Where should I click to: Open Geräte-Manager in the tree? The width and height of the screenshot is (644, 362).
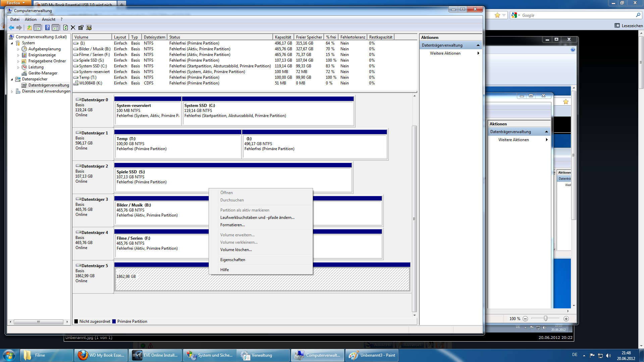[43, 73]
